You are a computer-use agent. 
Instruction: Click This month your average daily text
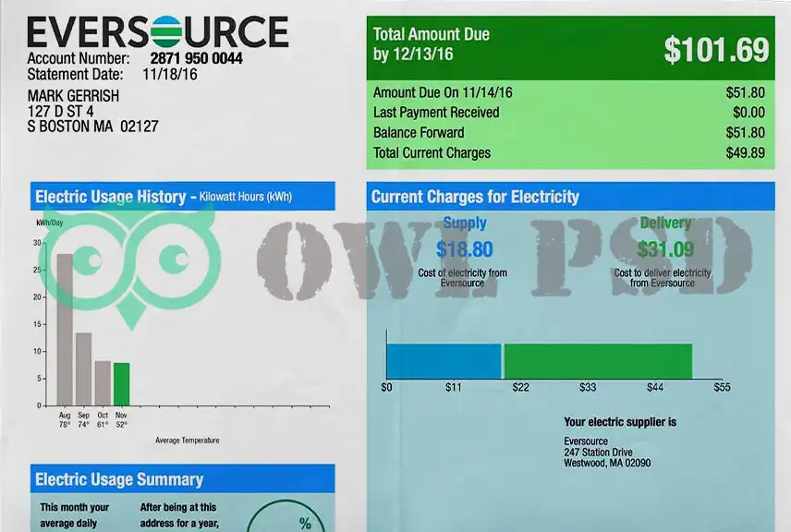click(74, 515)
